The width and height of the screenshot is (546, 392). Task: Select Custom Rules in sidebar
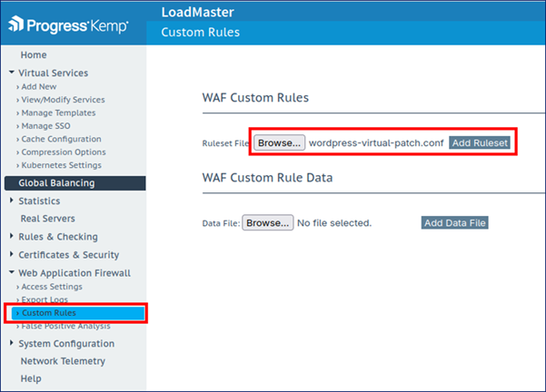click(78, 313)
